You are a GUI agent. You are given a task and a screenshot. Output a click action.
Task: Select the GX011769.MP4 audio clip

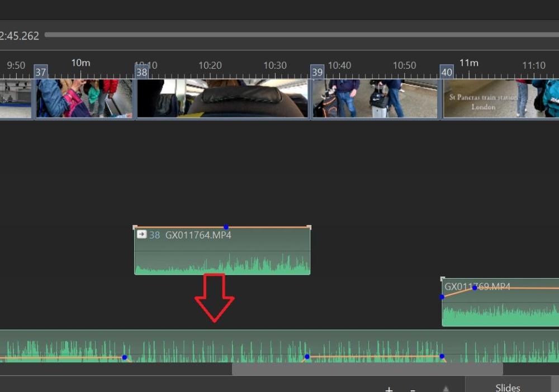pos(500,302)
